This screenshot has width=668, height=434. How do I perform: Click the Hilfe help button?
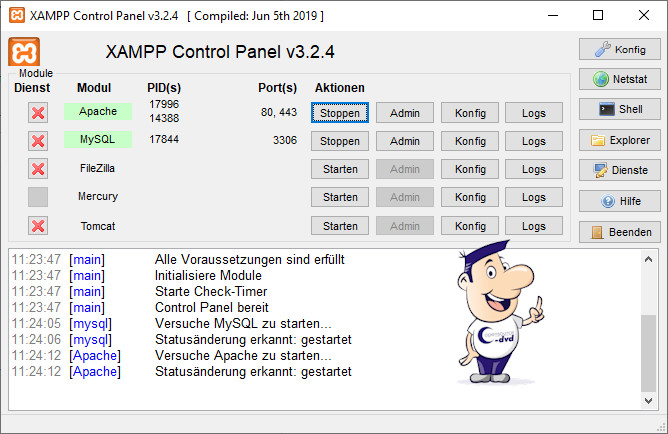(619, 202)
